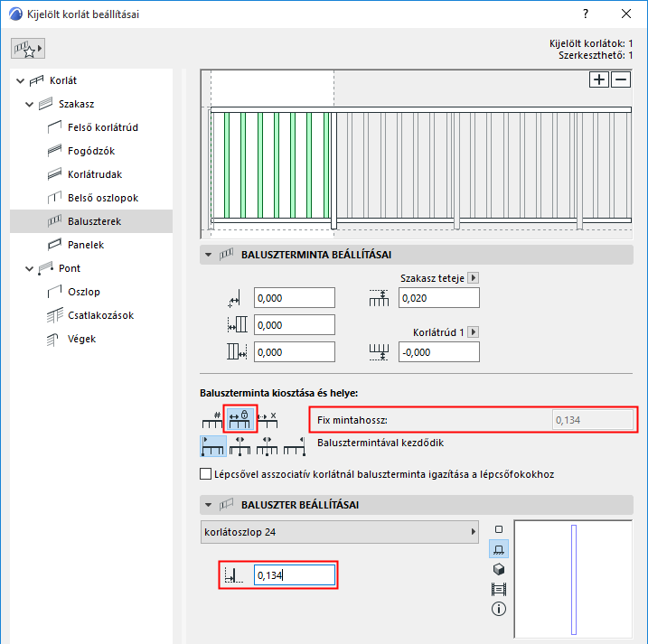Viewport: 648px width, 644px height.
Task: Collapse the Pont tree node
Action: coord(29,269)
